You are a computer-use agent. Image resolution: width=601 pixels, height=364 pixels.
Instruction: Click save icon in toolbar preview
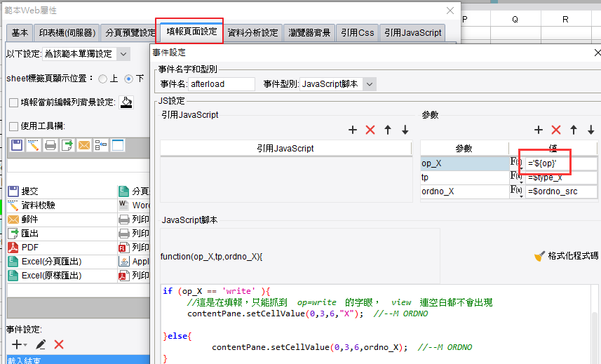[17, 145]
